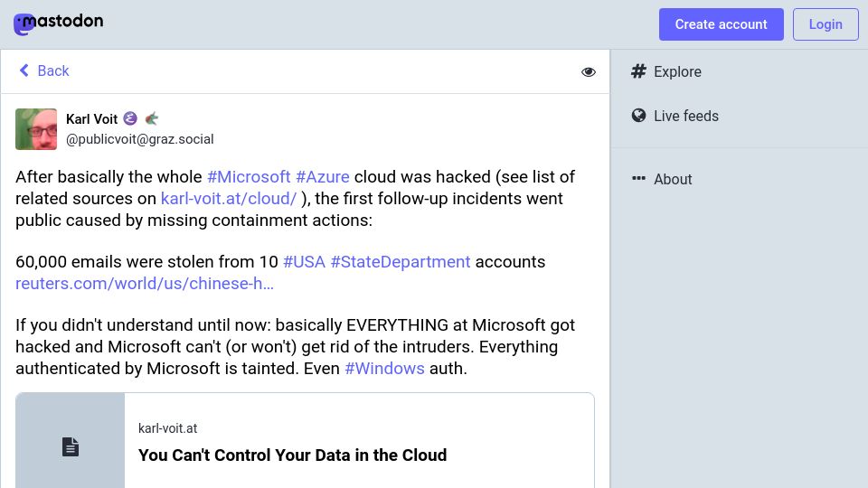Screen dimensions: 868x488
Task: Click the Login button
Action: (x=826, y=24)
